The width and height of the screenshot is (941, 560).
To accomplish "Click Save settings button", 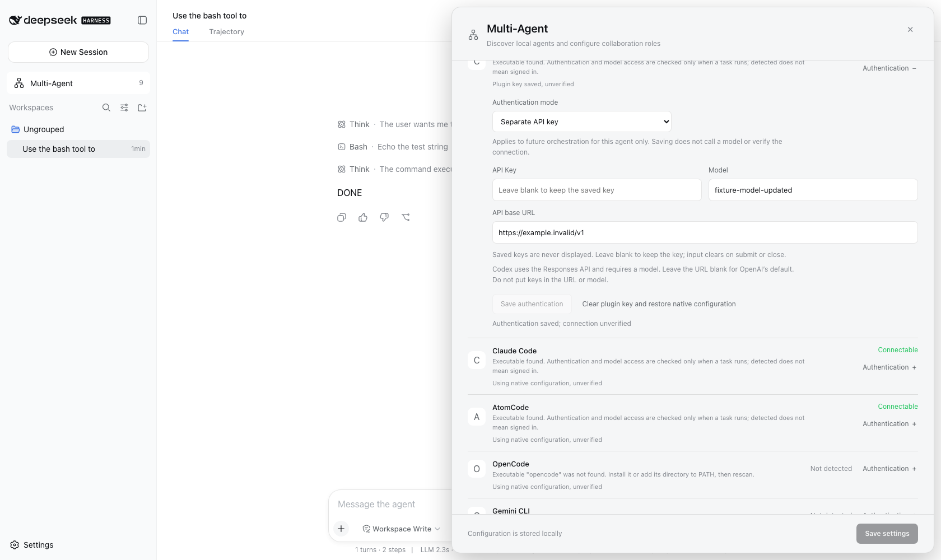I will (887, 534).
